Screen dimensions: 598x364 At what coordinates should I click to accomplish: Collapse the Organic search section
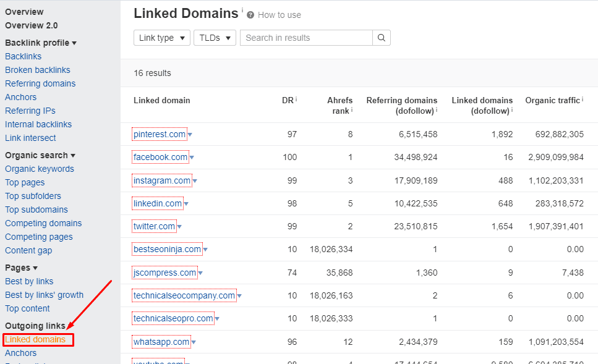click(40, 155)
